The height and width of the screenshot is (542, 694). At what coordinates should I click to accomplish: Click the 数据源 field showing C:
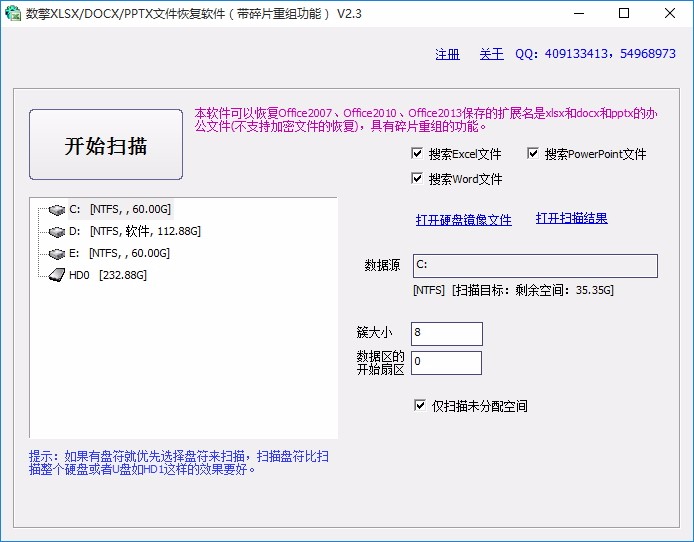tap(535, 266)
